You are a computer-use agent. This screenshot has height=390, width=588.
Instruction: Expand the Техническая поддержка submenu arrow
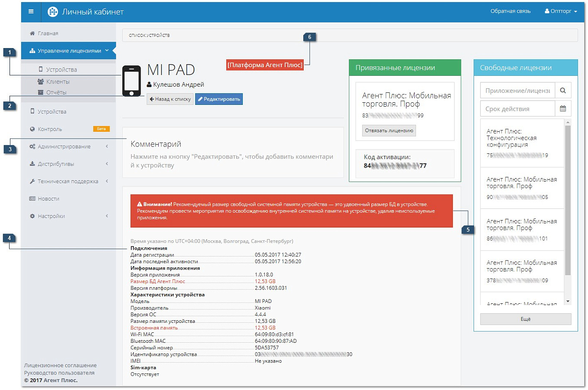click(107, 181)
